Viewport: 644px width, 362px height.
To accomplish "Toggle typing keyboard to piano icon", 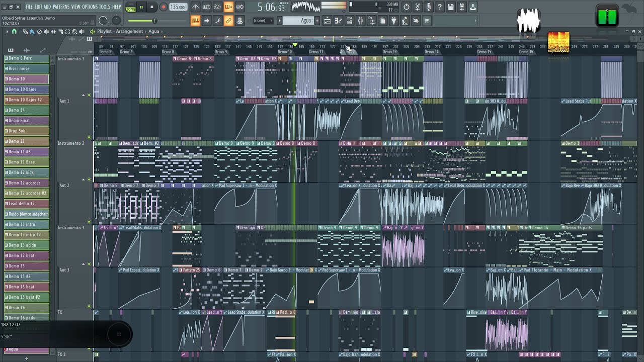I will (x=195, y=21).
